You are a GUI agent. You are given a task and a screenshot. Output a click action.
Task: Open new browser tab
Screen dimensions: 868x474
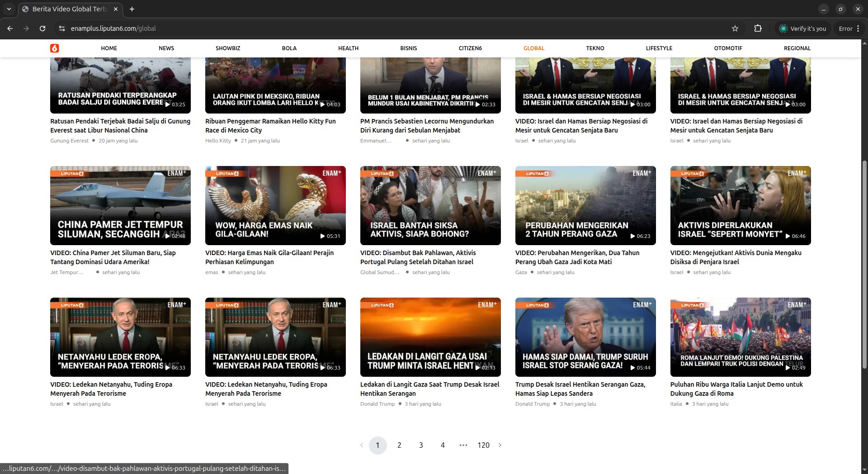pos(132,9)
